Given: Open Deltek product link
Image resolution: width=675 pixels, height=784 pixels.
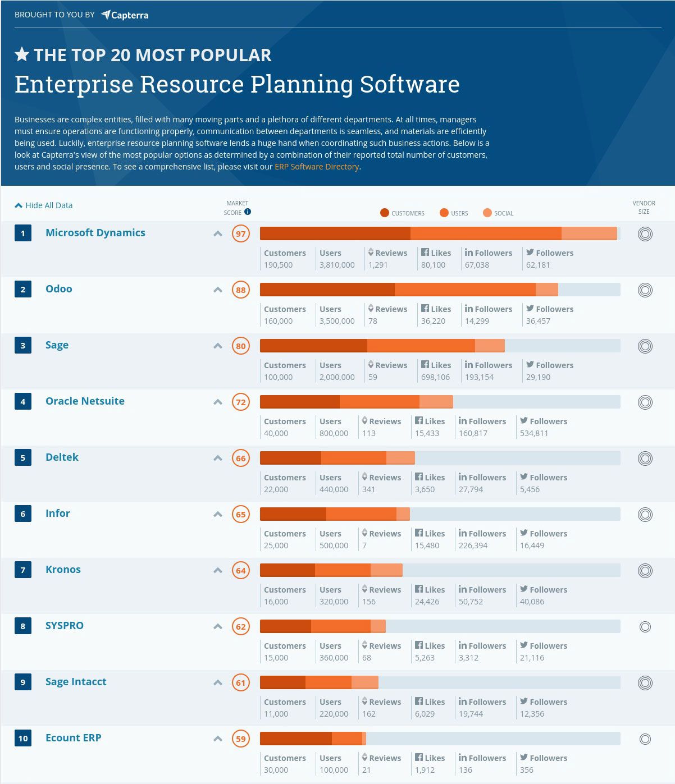Looking at the screenshot, I should 62,457.
